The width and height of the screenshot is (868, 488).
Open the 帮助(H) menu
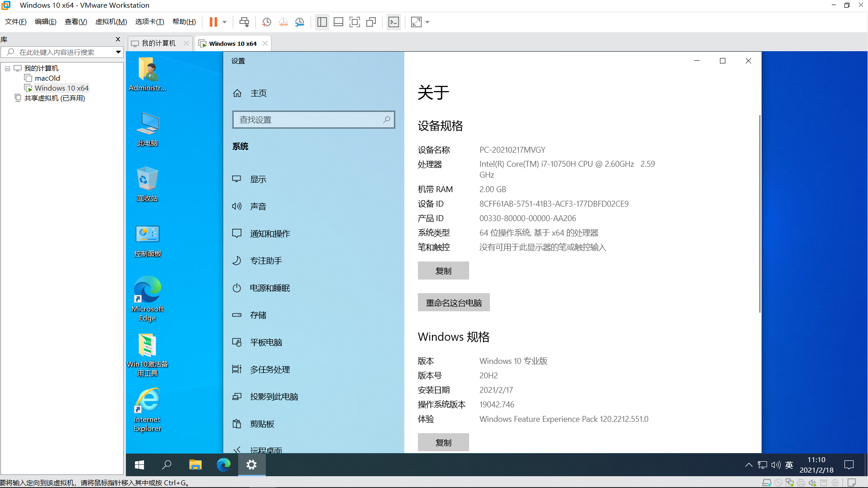point(184,22)
